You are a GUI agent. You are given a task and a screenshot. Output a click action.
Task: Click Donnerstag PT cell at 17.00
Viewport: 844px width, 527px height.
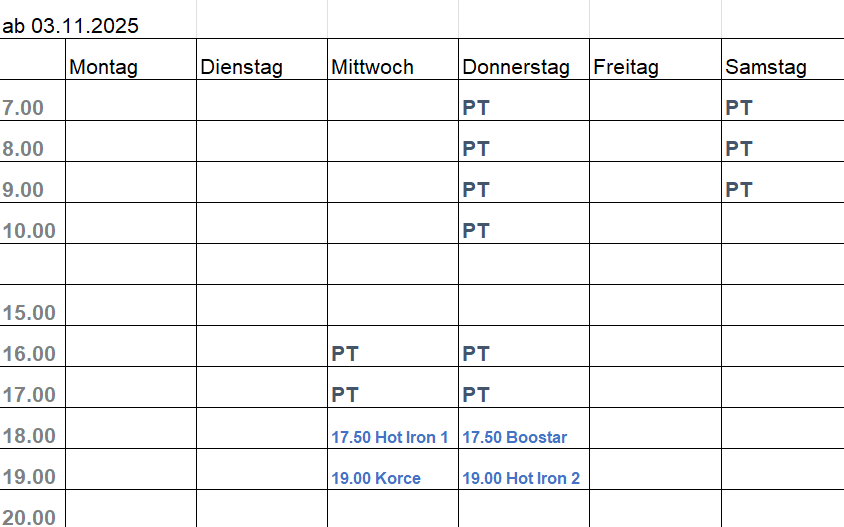(x=476, y=395)
